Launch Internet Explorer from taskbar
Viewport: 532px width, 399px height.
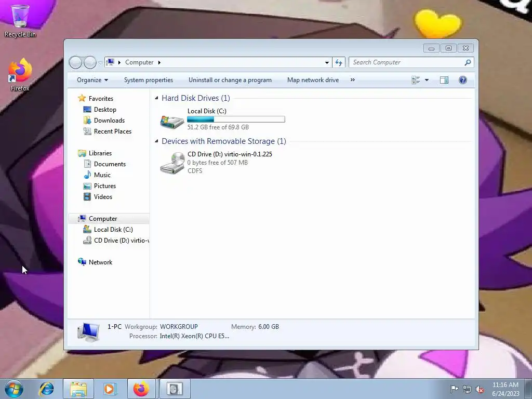pyautogui.click(x=46, y=389)
